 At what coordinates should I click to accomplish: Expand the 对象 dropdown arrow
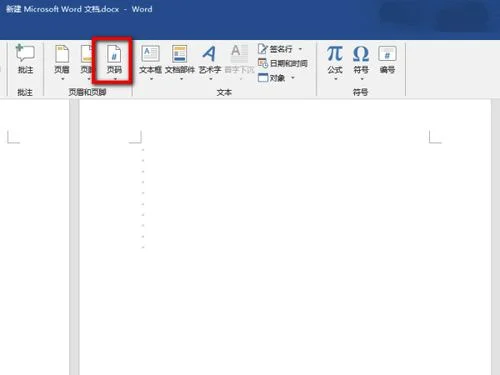[293, 78]
